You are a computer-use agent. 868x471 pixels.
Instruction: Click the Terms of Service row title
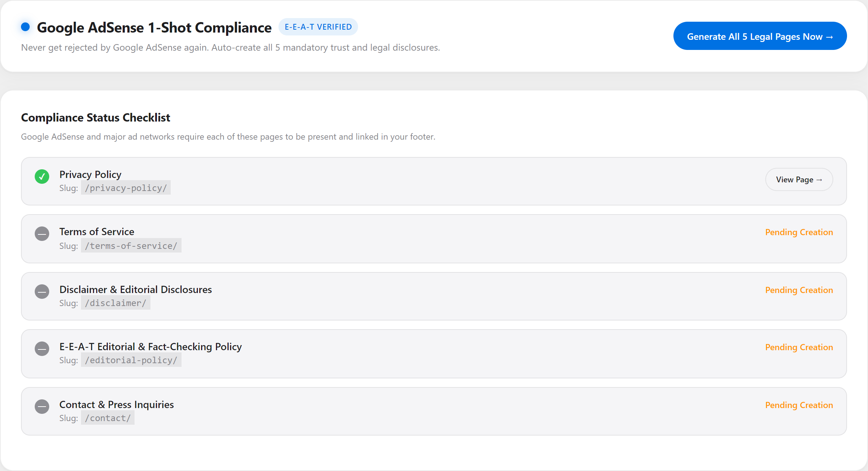pos(97,232)
